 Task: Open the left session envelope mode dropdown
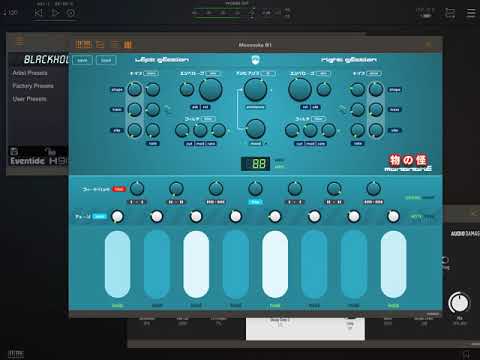(x=213, y=73)
